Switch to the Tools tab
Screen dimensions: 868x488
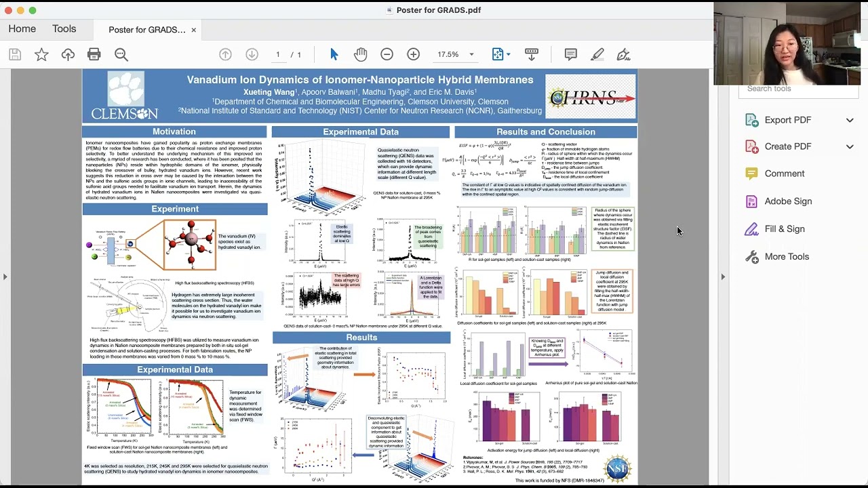pyautogui.click(x=64, y=29)
